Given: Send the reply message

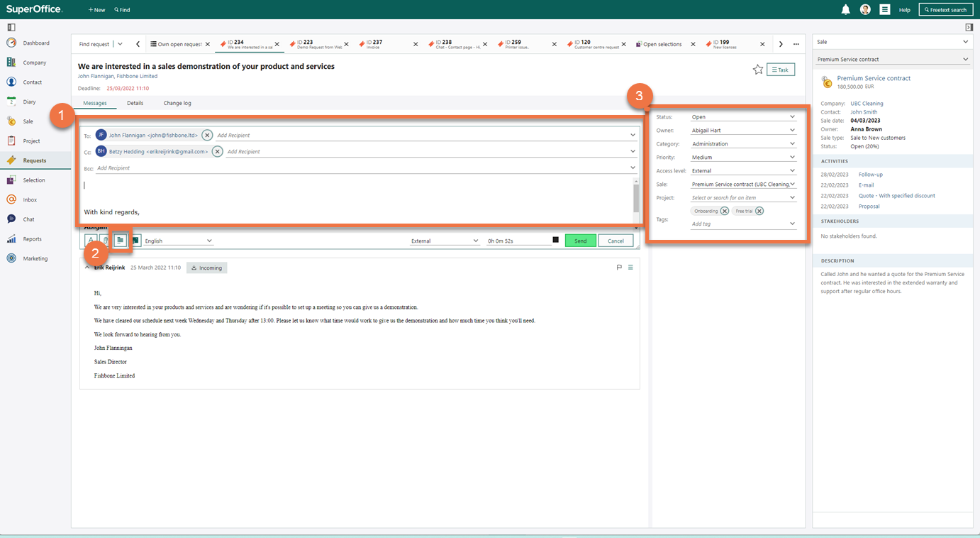Looking at the screenshot, I should (x=580, y=241).
